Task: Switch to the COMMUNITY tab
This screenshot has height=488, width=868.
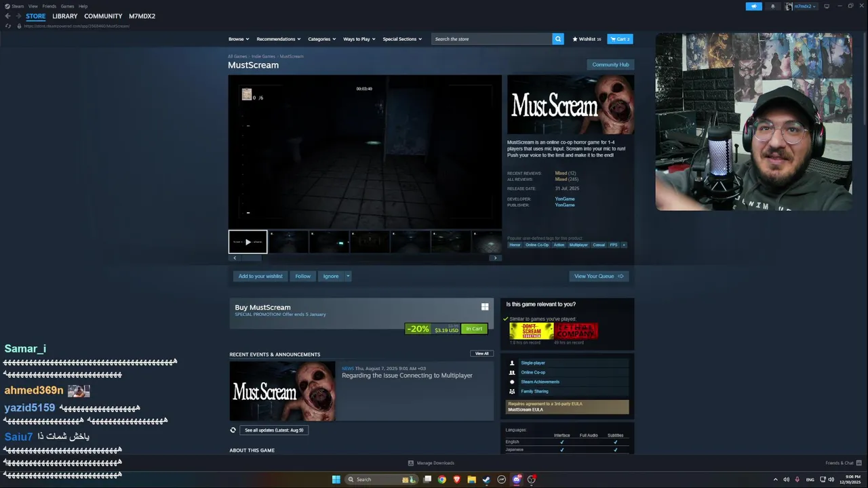Action: click(x=103, y=16)
